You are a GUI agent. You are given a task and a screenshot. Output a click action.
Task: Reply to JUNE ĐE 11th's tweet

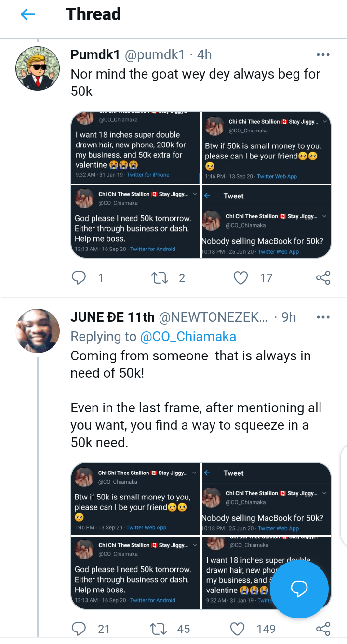pos(79,629)
